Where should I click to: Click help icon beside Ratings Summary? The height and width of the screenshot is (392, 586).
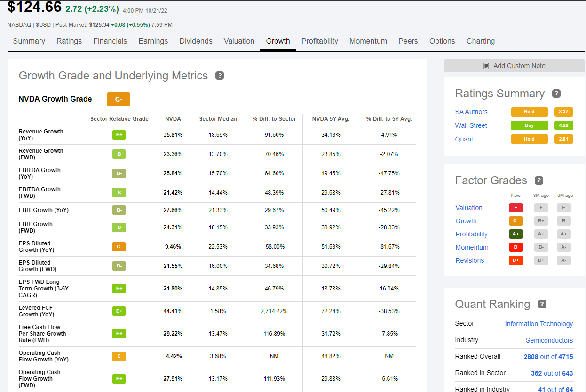[556, 94]
